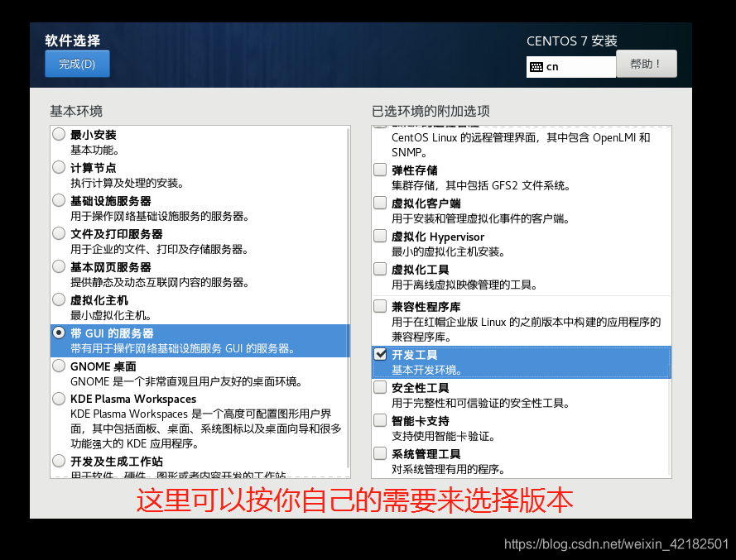
Task: Click the 兼容性程序库 description about 红帽企业版 Linux
Action: [x=527, y=329]
